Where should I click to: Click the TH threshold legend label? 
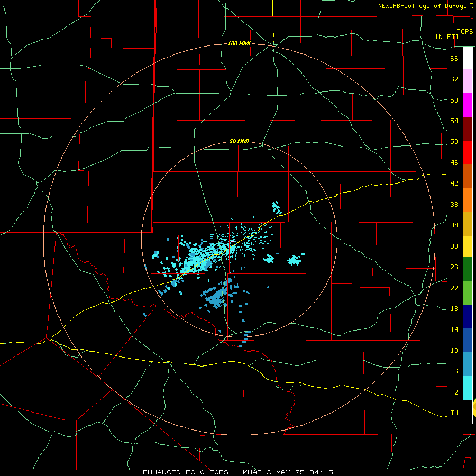tap(454, 413)
